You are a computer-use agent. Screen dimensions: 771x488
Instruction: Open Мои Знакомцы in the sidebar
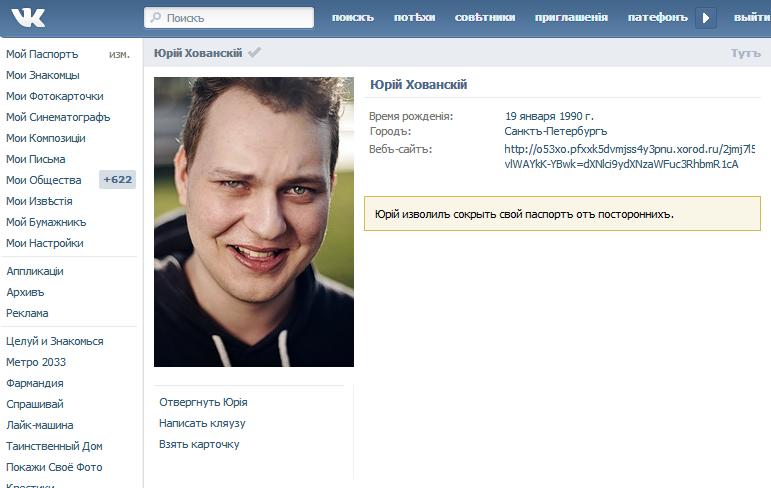coord(43,75)
